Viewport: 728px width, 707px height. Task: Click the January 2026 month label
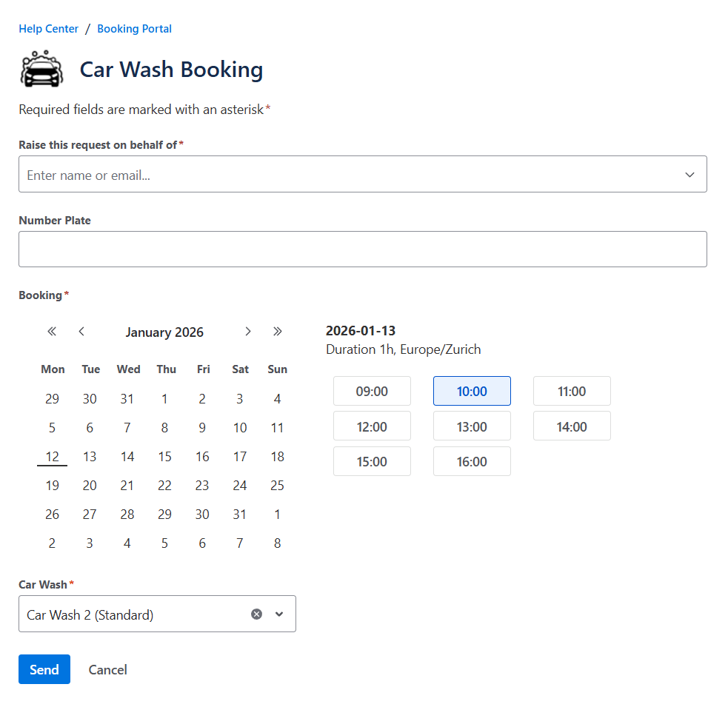click(x=164, y=332)
